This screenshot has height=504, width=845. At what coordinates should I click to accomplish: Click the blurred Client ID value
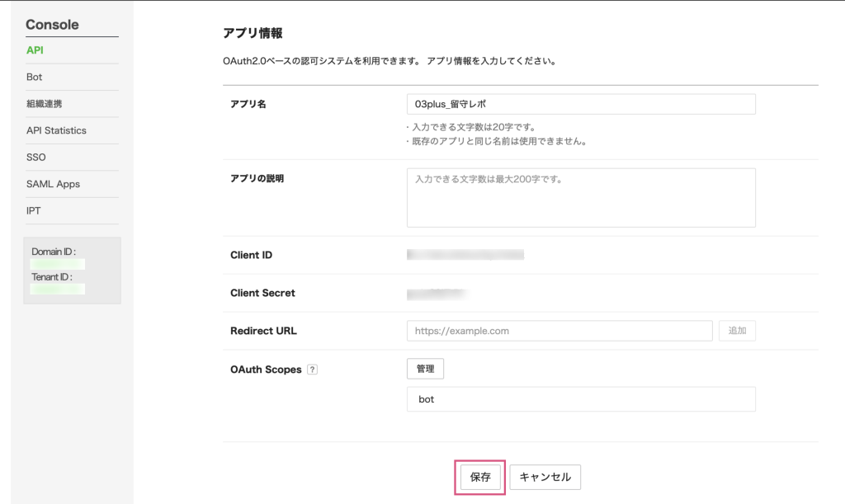tap(465, 255)
